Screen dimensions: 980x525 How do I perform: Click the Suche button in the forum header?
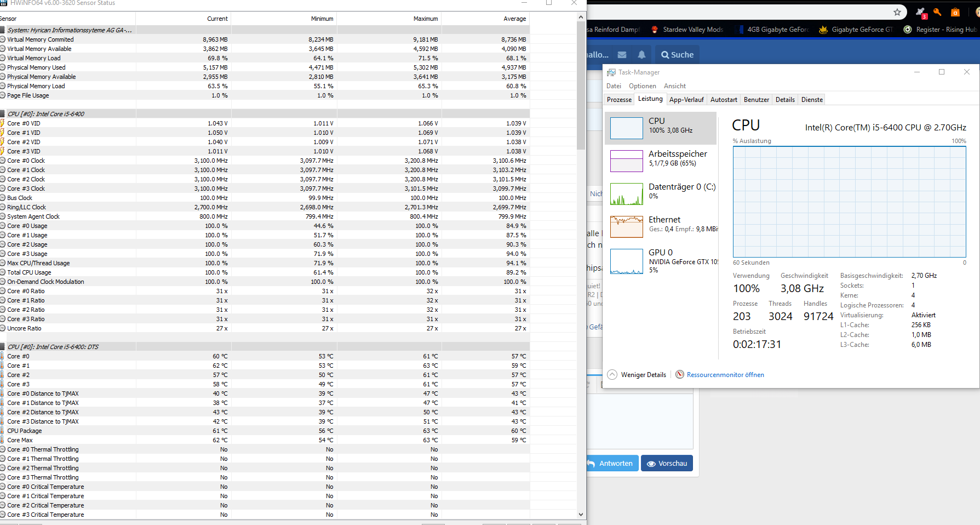[677, 55]
